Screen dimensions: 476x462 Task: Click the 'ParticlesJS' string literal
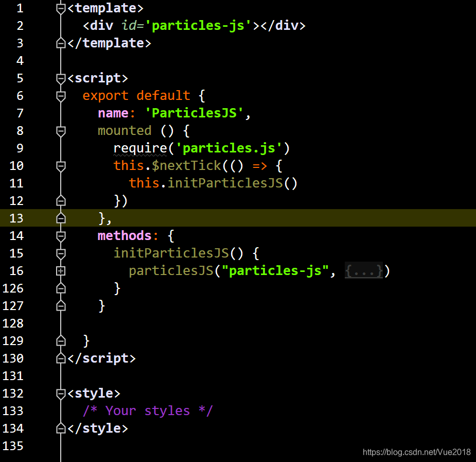[194, 113]
